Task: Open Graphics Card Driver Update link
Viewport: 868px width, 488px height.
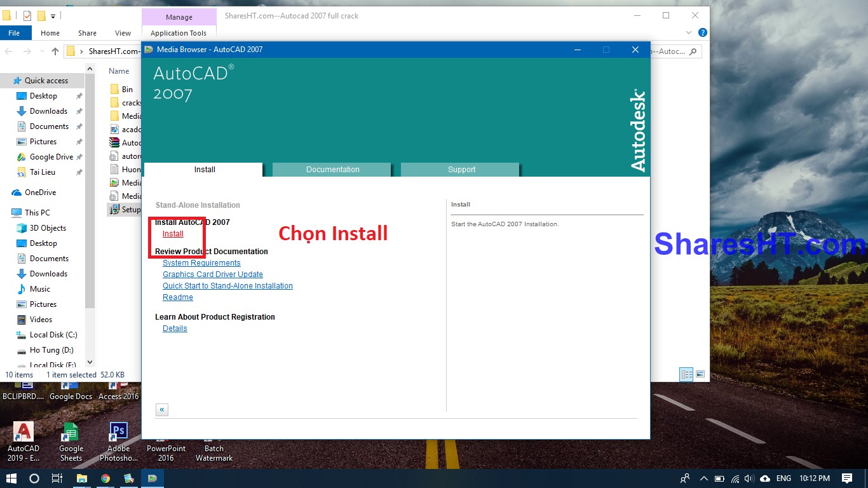Action: [213, 274]
